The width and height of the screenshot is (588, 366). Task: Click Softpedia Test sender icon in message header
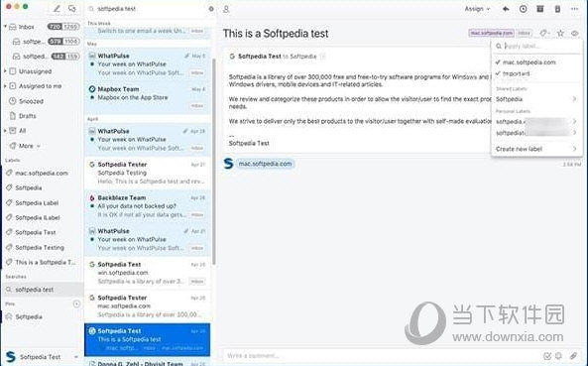[x=232, y=57]
